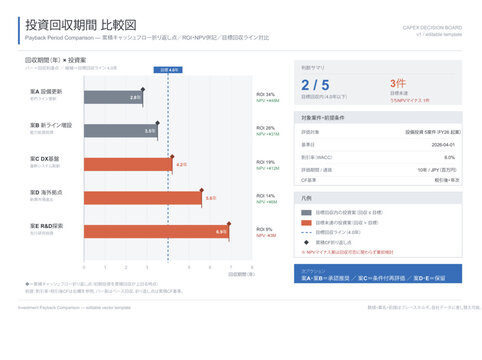Click the 凡例 legend panel header
The image size is (482, 360).
[x=378, y=198]
